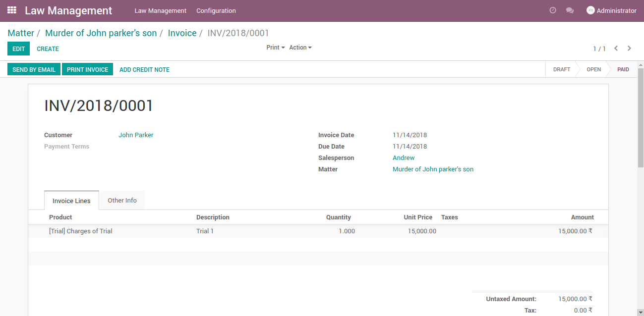Screen dimensions: 644x316
Task: Open the conversations chat icon
Action: click(570, 10)
